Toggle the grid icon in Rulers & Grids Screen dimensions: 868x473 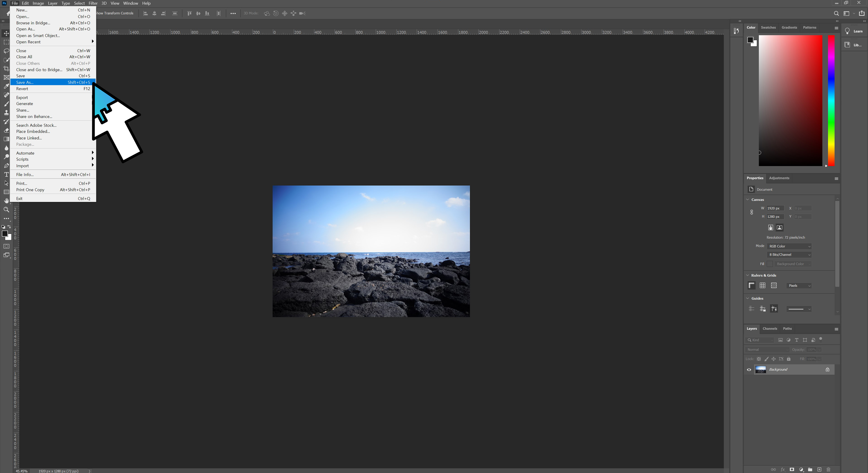click(763, 285)
